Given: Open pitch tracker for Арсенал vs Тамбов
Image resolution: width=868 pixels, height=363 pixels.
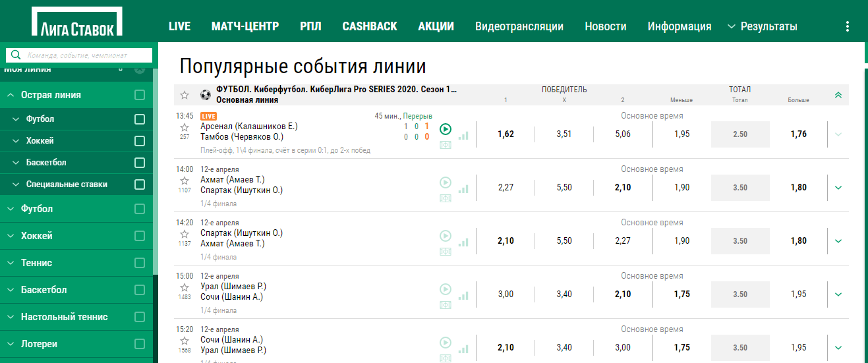Looking at the screenshot, I should tap(446, 145).
